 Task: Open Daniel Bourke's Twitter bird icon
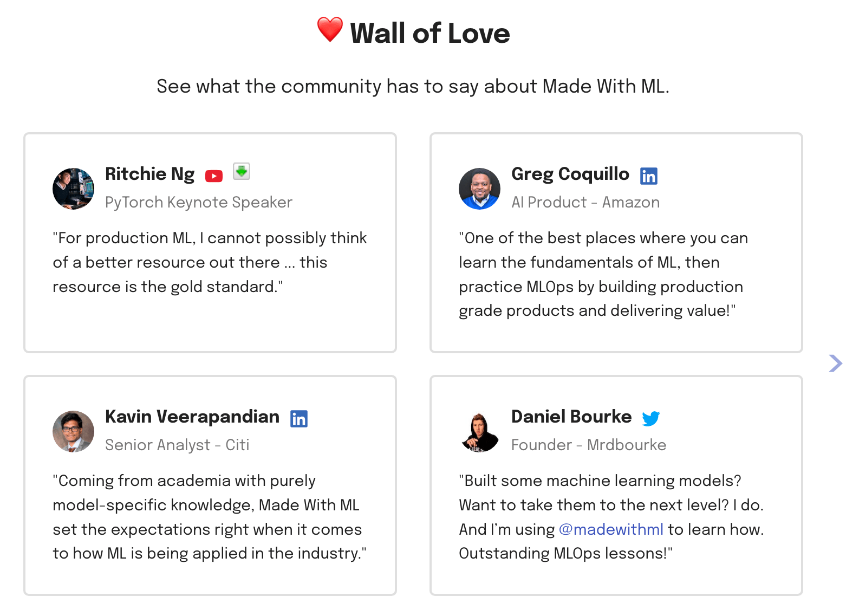pyautogui.click(x=652, y=418)
